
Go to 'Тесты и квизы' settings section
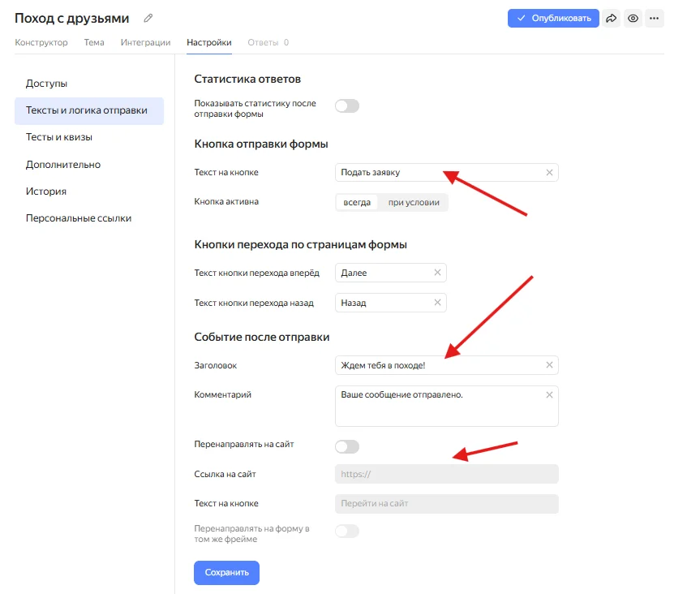pyautogui.click(x=58, y=137)
